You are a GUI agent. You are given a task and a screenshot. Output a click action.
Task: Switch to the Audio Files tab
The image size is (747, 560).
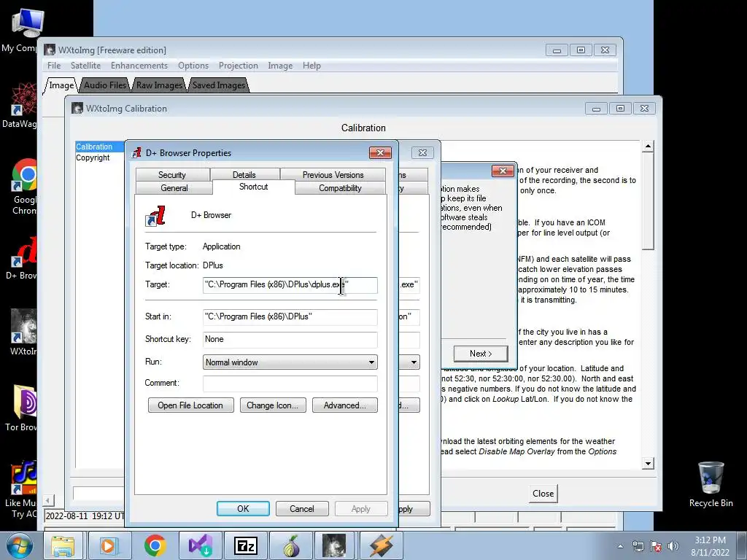pos(105,85)
